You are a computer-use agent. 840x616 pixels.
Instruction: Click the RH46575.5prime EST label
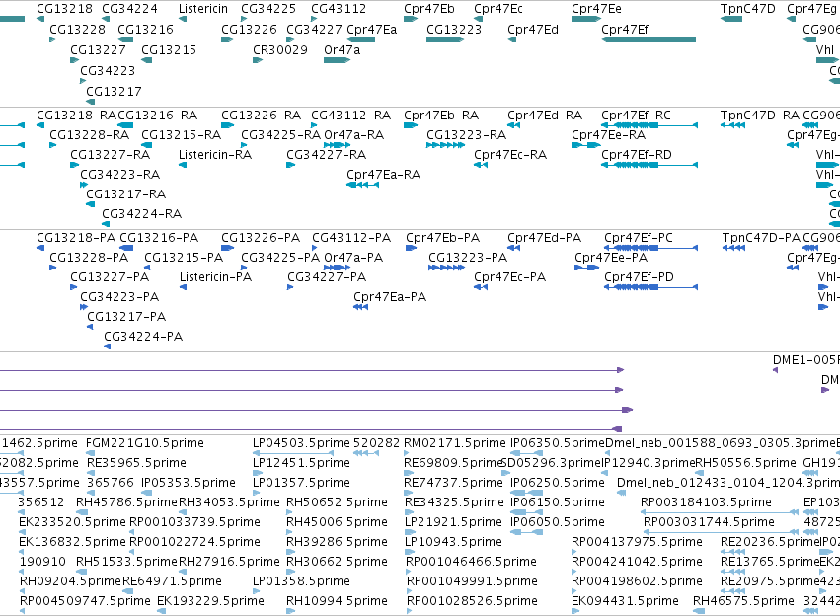[x=743, y=601]
